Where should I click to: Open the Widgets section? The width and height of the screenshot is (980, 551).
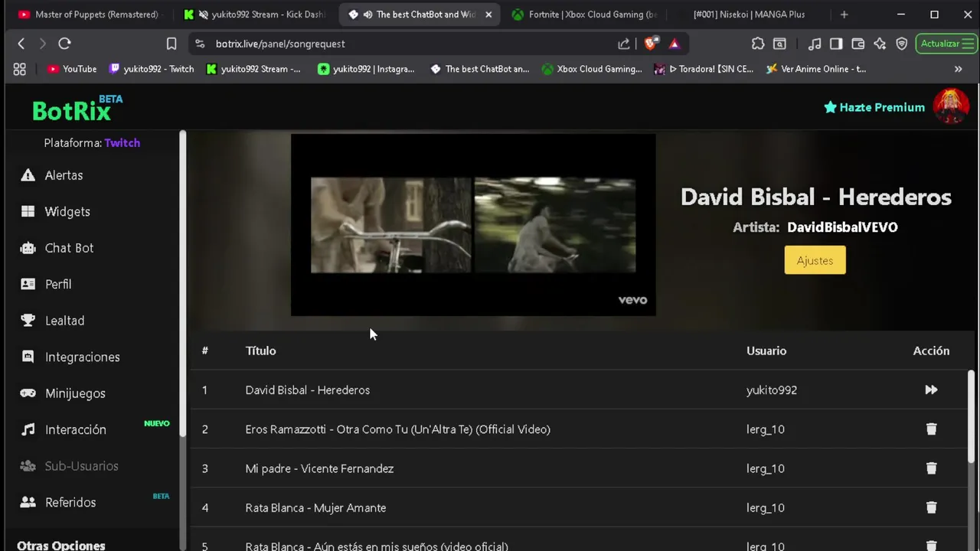click(x=67, y=211)
